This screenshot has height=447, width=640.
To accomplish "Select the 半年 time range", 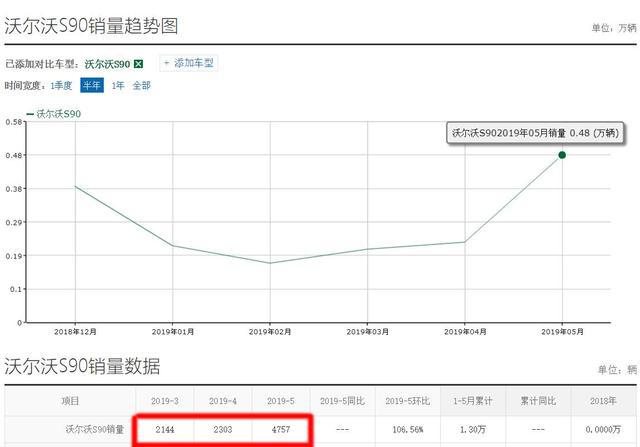I will click(x=92, y=85).
